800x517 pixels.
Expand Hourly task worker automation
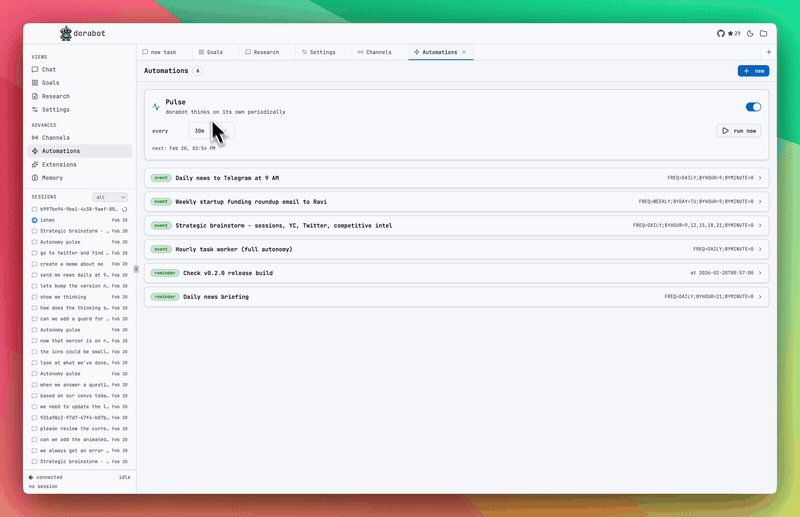click(x=457, y=249)
